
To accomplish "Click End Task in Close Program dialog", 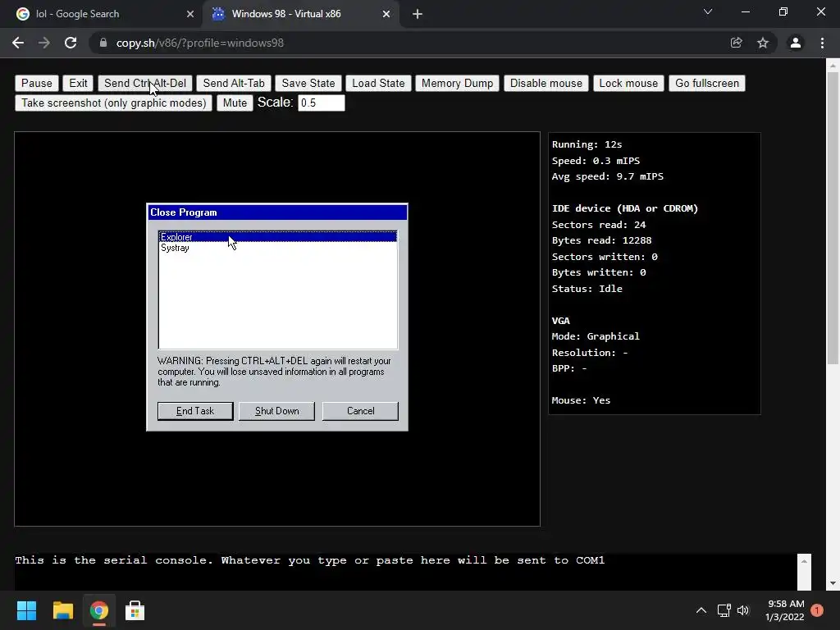I will (195, 411).
